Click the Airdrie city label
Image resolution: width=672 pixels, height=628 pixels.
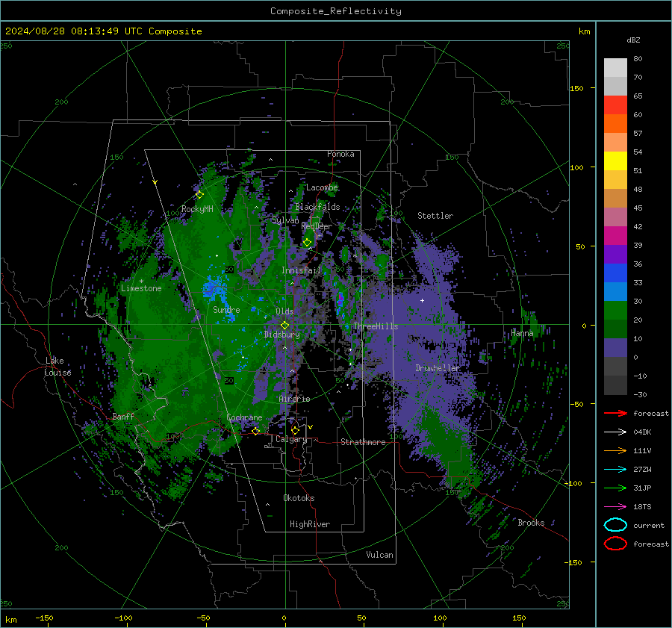294,399
